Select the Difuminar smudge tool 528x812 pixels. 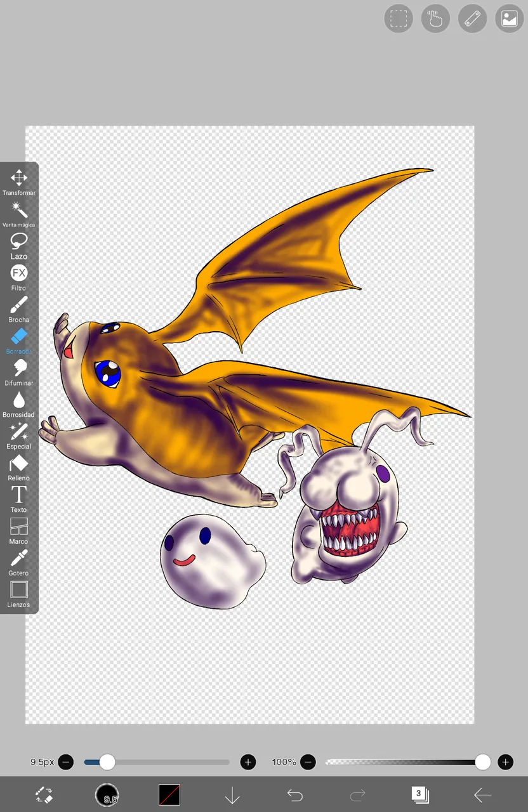coord(18,373)
